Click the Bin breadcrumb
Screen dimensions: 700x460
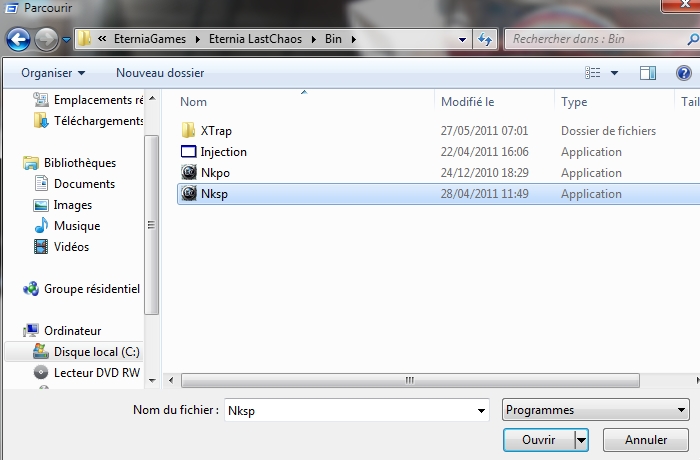pyautogui.click(x=333, y=39)
